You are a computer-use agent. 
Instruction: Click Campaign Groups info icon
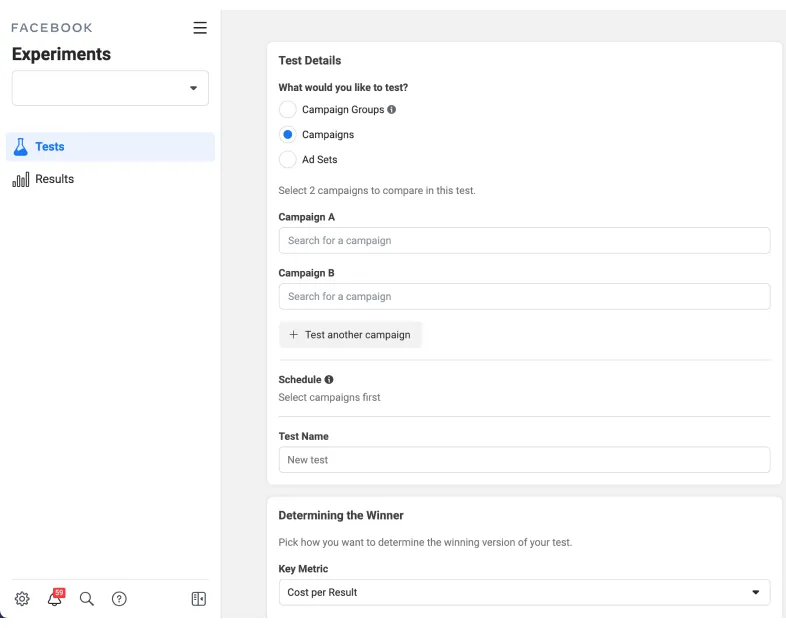391,110
